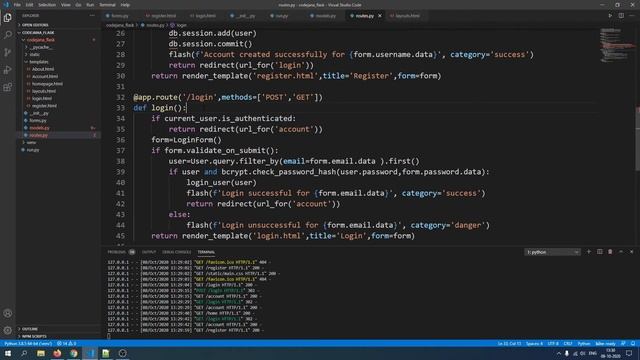Open File Explorer from taskbar

click(x=41, y=353)
